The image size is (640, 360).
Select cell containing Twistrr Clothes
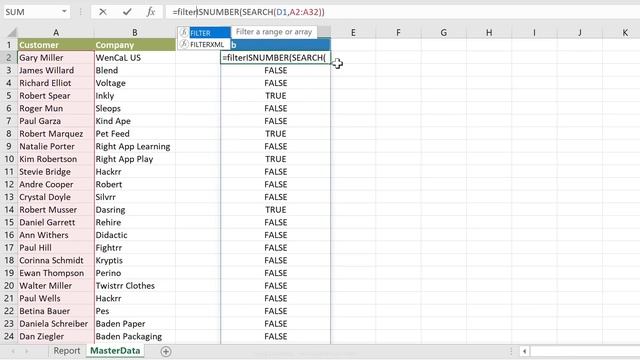pos(135,285)
